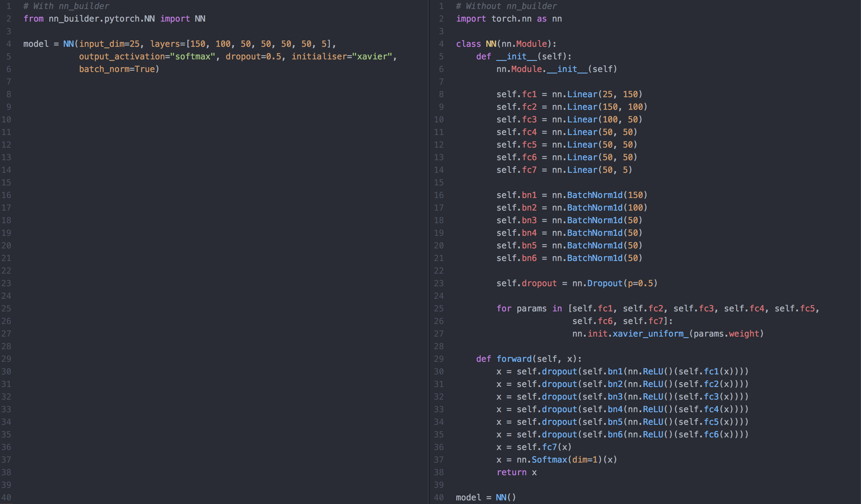Click the 'return x' statement
Screen dimensions: 861x504
point(516,472)
